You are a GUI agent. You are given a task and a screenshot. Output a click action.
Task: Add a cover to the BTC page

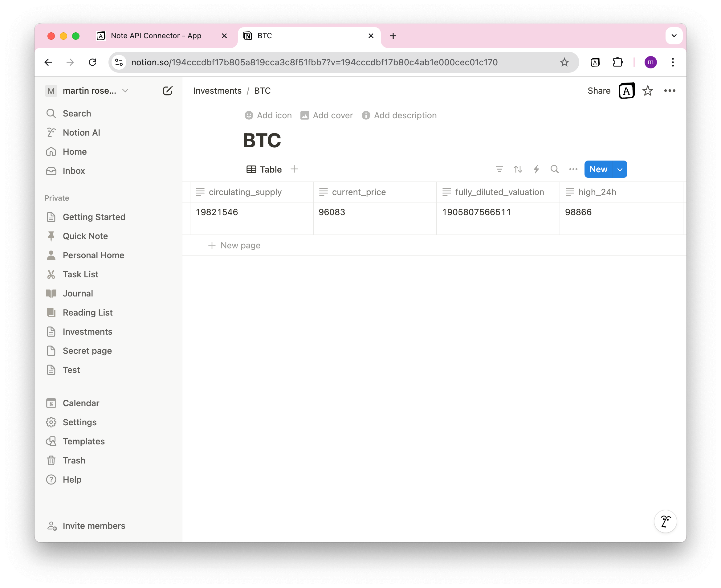(326, 115)
